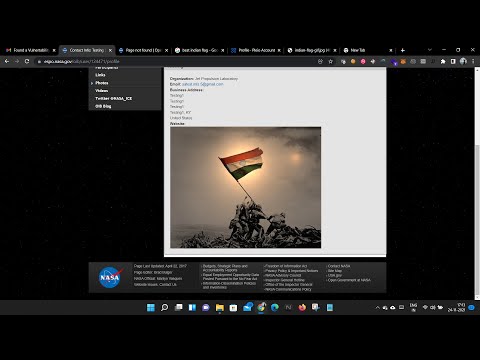Close the Page not found tab

tap(166, 50)
